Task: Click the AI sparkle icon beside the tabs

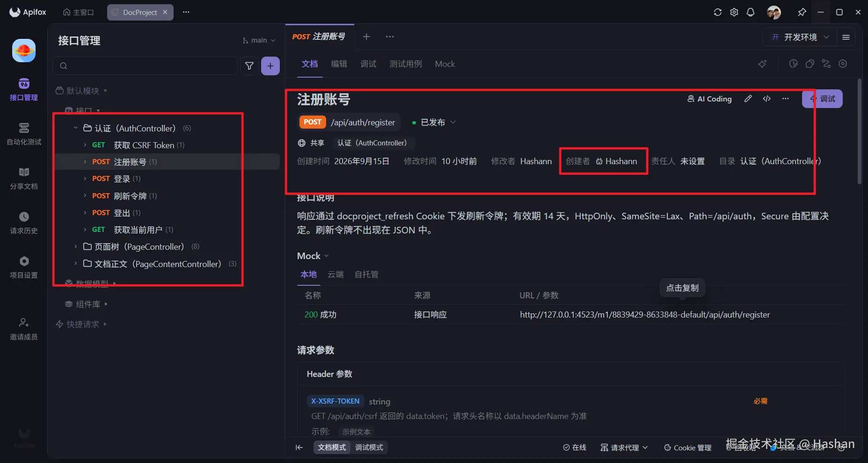Action: [763, 64]
